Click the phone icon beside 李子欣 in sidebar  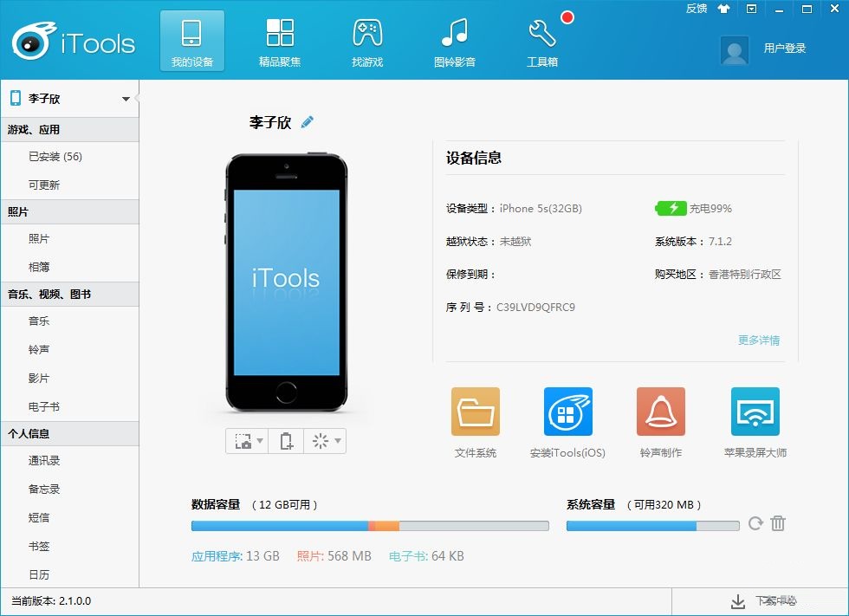16,98
